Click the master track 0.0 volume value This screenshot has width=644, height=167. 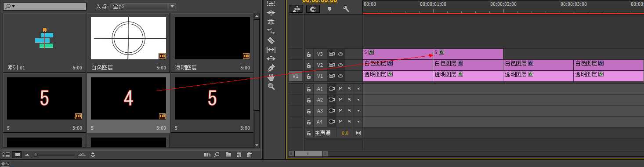(x=345, y=133)
